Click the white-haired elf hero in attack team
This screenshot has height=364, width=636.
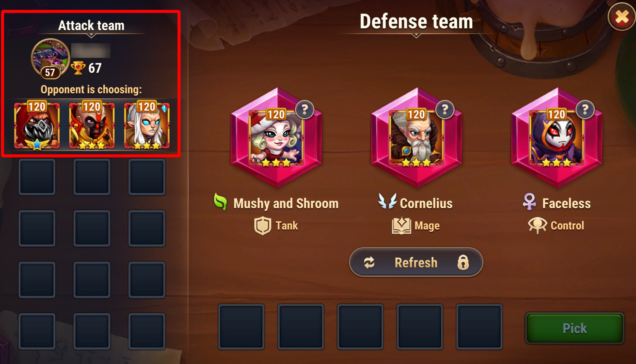[x=147, y=125]
